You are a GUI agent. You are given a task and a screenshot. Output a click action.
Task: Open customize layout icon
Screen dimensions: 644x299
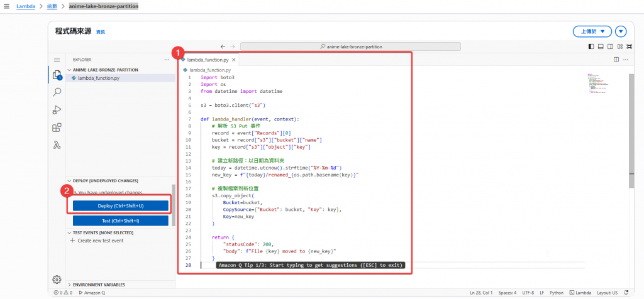(x=619, y=46)
